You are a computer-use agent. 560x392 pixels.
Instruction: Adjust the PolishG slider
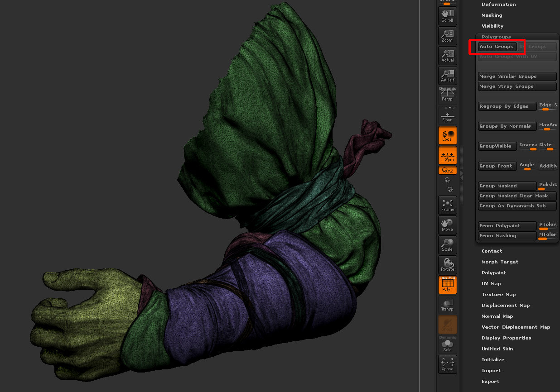pos(548,186)
